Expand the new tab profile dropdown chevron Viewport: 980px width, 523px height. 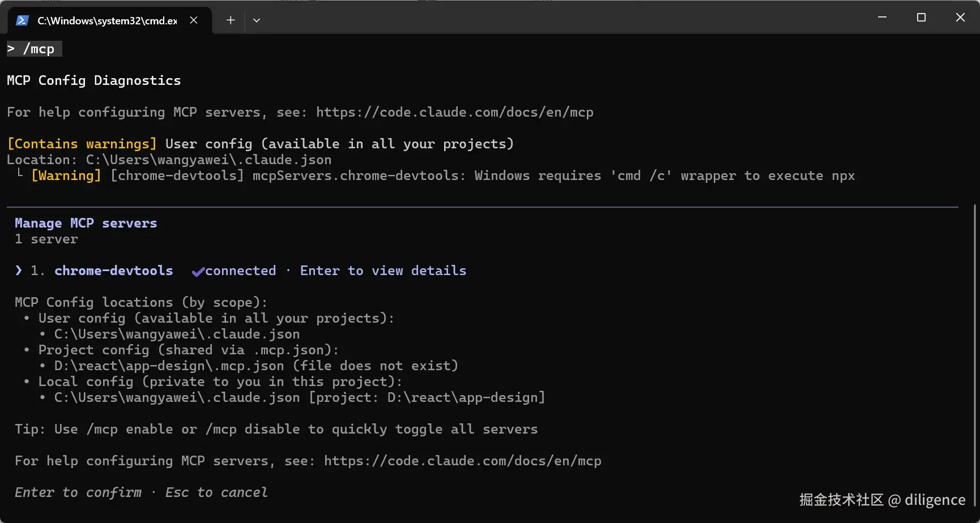click(257, 20)
